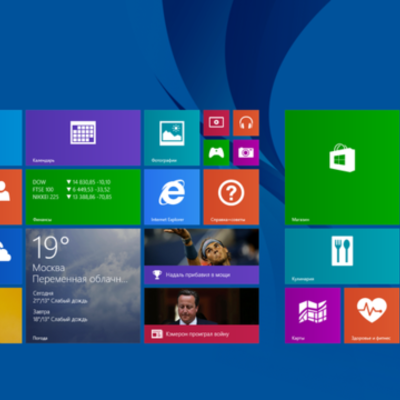The height and width of the screenshot is (400, 400).
Task: Click the Завтра forecast line
Action: pos(60,316)
